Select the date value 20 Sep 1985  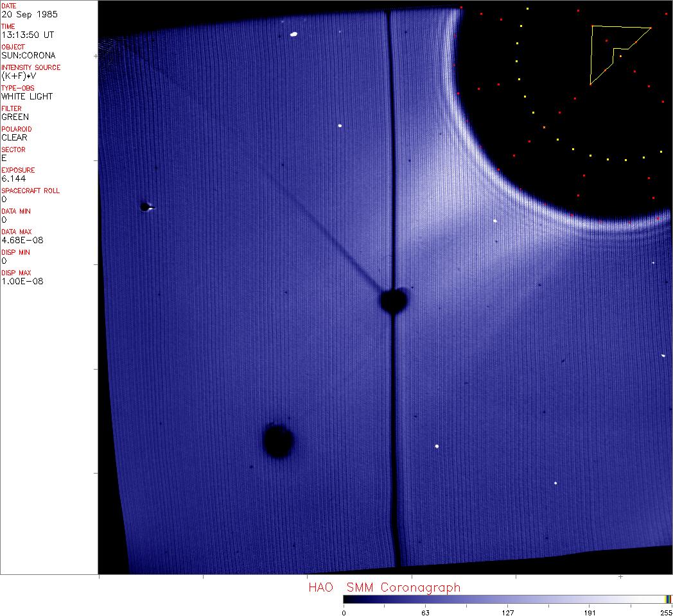coord(29,14)
